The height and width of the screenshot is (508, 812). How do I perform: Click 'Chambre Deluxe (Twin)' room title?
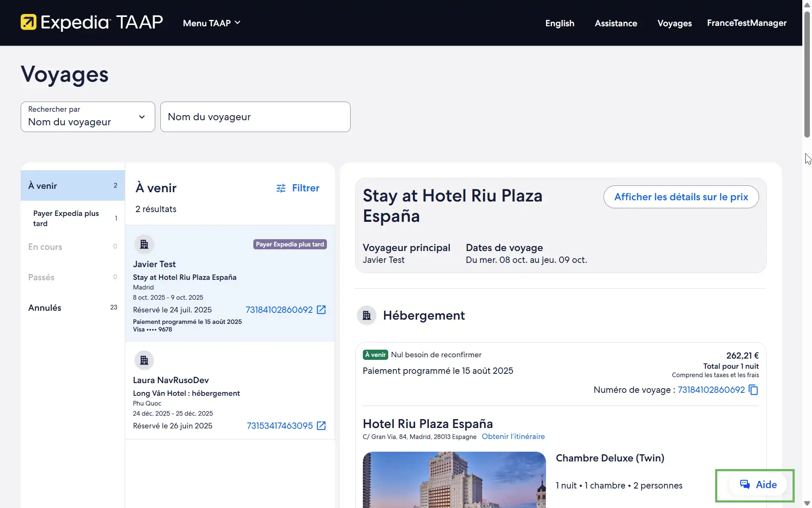coord(610,458)
